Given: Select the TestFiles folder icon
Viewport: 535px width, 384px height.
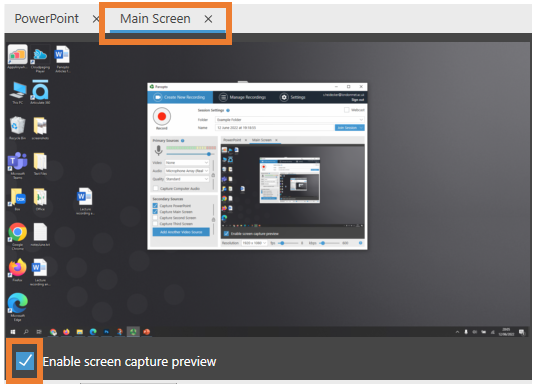Looking at the screenshot, I should (40, 164).
